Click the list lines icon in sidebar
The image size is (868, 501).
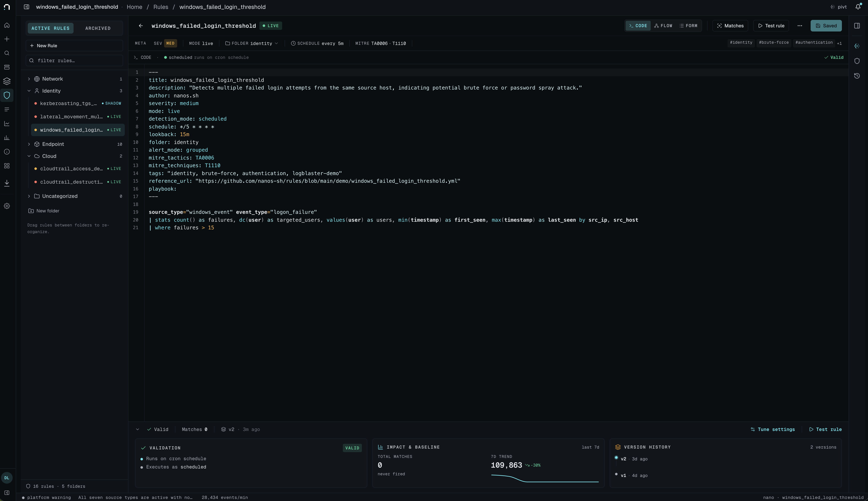point(7,109)
